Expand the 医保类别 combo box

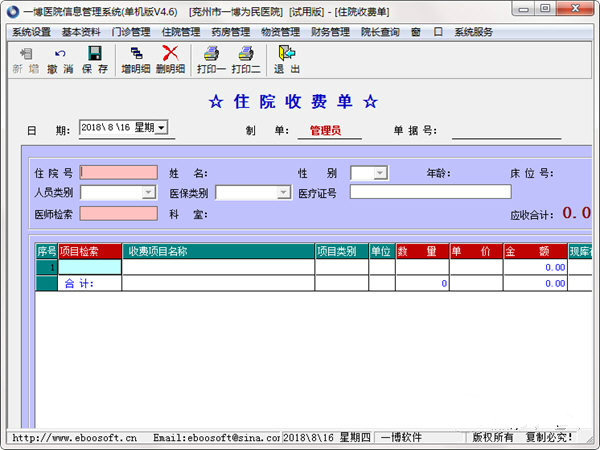tap(283, 193)
